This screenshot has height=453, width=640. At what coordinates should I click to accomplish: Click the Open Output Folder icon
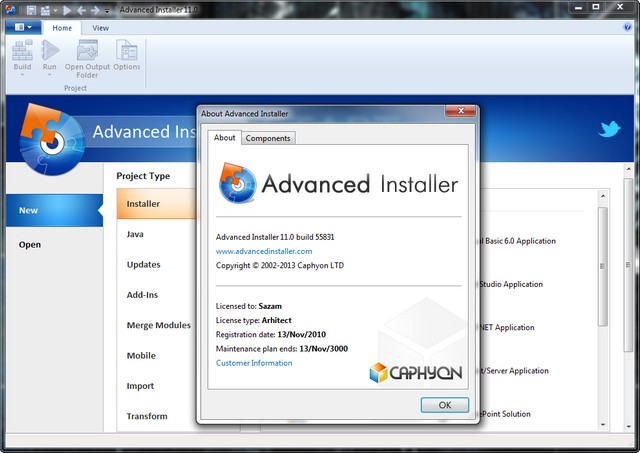coord(87,50)
